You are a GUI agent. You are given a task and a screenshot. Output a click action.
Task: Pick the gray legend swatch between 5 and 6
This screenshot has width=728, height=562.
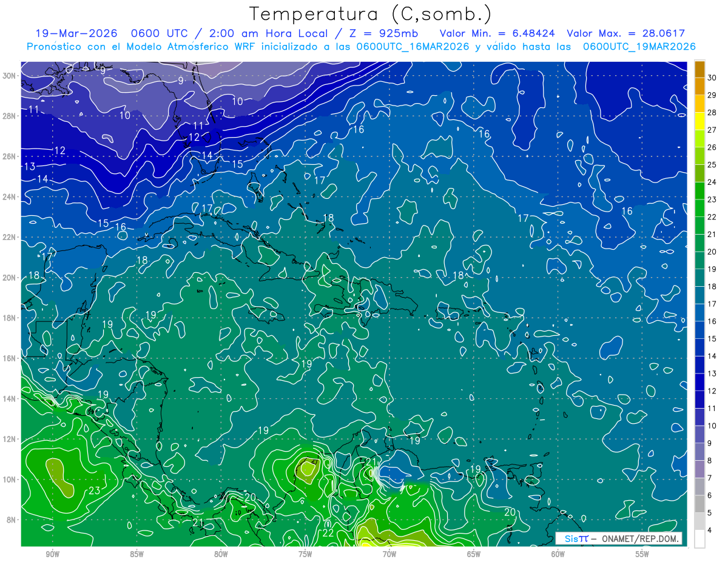699,504
